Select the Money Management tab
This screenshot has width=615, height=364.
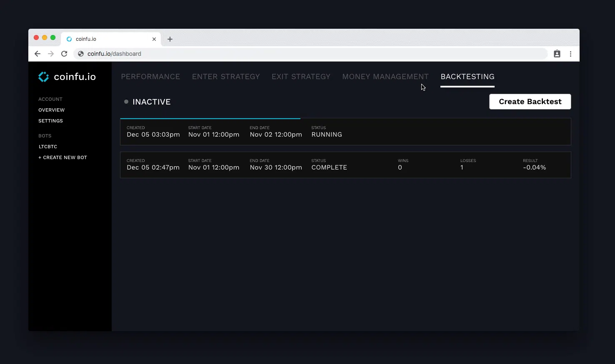385,77
